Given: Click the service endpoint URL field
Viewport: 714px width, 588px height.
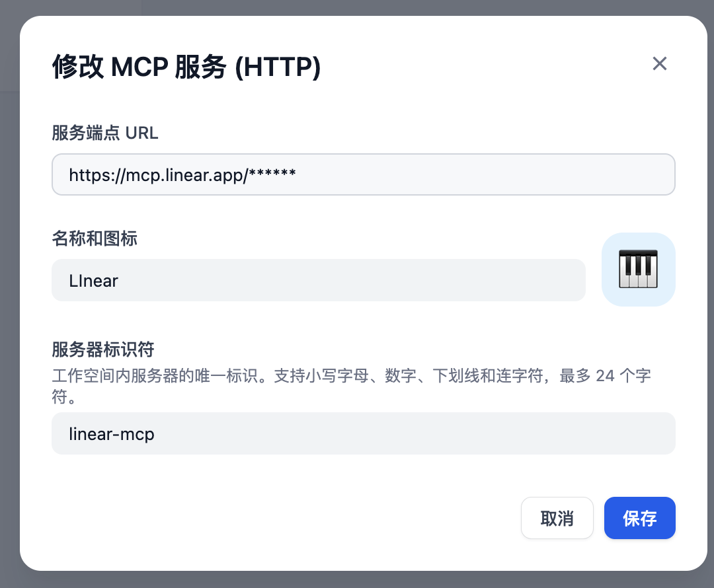Looking at the screenshot, I should 364,174.
